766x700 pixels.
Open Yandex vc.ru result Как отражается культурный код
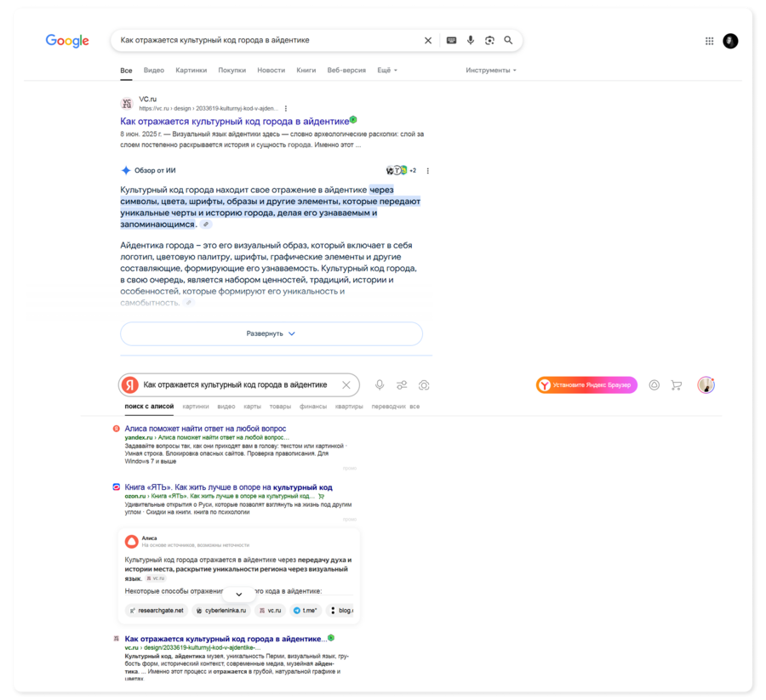226,639
